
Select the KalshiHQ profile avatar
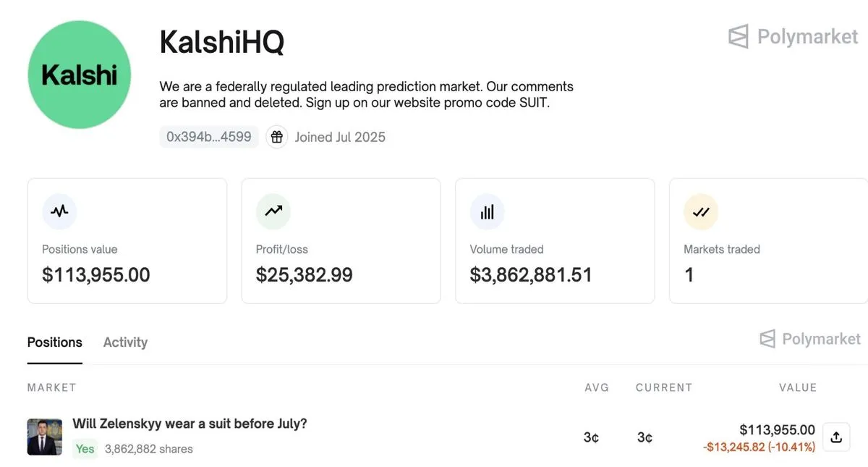point(80,74)
